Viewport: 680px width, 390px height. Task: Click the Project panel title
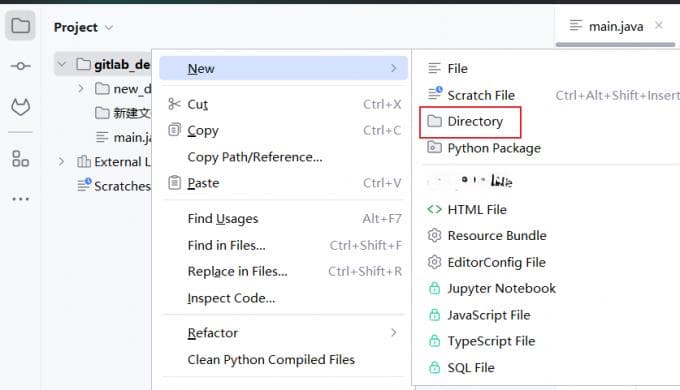(76, 27)
